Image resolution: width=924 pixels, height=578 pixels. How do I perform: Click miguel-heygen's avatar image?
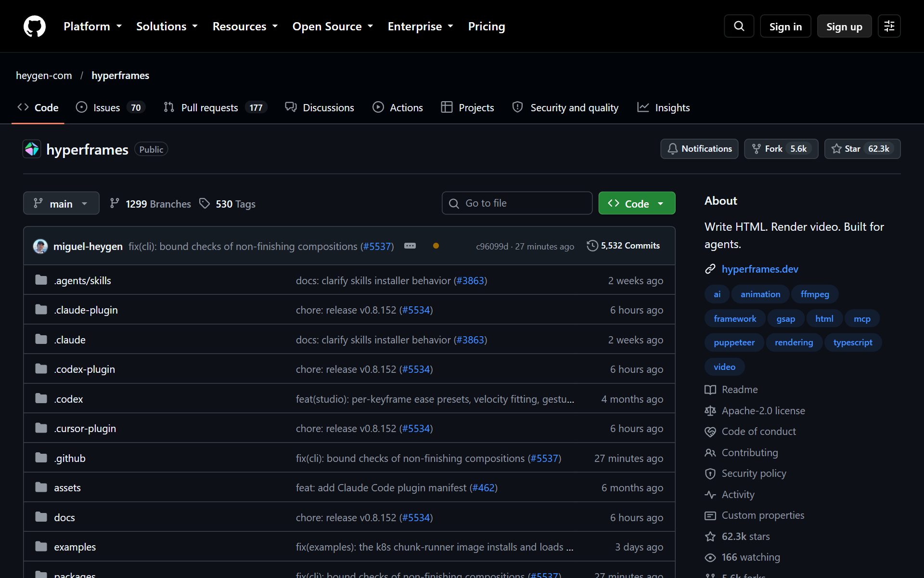click(x=40, y=246)
